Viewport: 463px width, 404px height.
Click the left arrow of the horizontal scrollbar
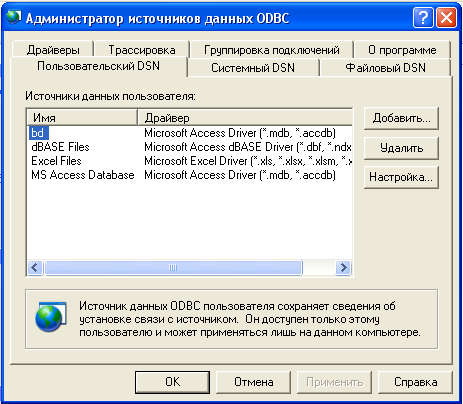click(x=35, y=267)
